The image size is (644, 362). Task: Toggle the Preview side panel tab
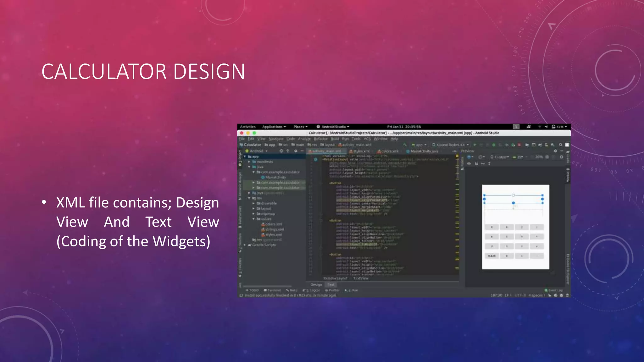(568, 176)
